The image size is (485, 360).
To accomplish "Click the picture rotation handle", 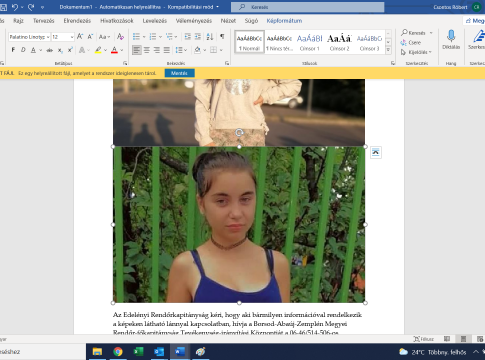I will point(239,133).
